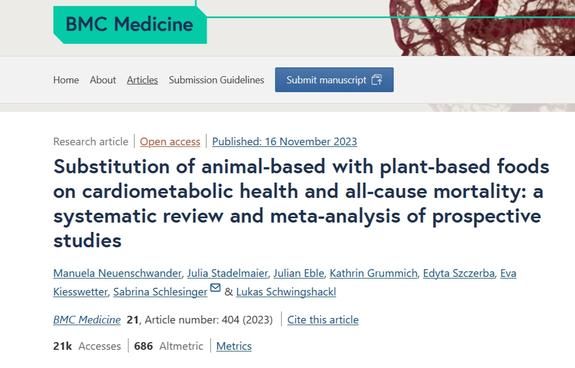The width and height of the screenshot is (575, 368).
Task: Click the italic BMC Medicine journal citation link
Action: click(87, 320)
